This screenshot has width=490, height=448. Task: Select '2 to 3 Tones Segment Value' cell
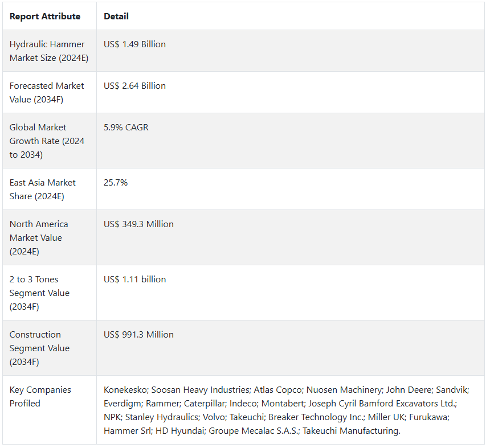click(x=50, y=293)
